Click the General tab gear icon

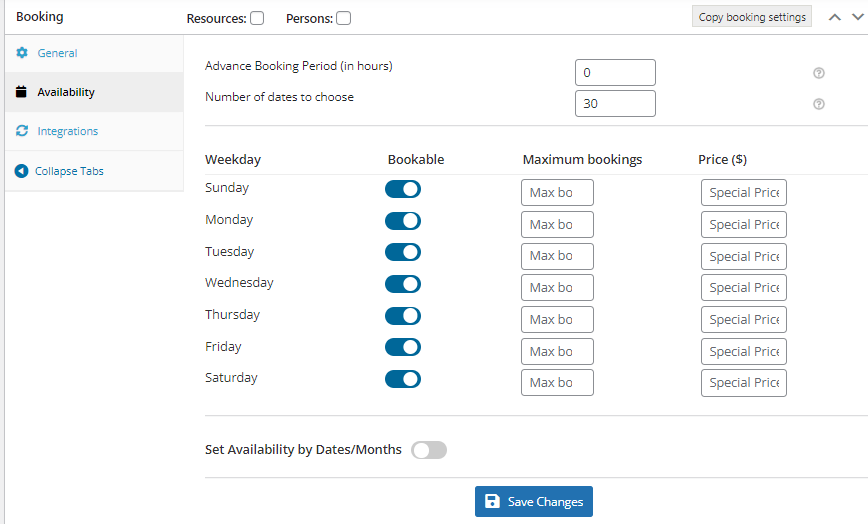[22, 53]
